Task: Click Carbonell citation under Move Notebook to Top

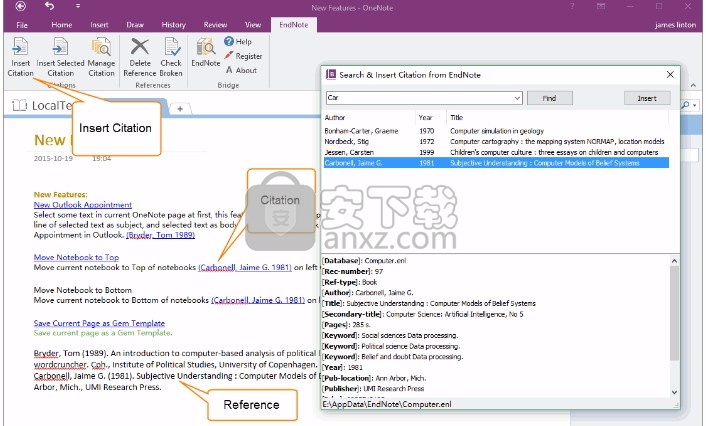Action: pyautogui.click(x=245, y=267)
